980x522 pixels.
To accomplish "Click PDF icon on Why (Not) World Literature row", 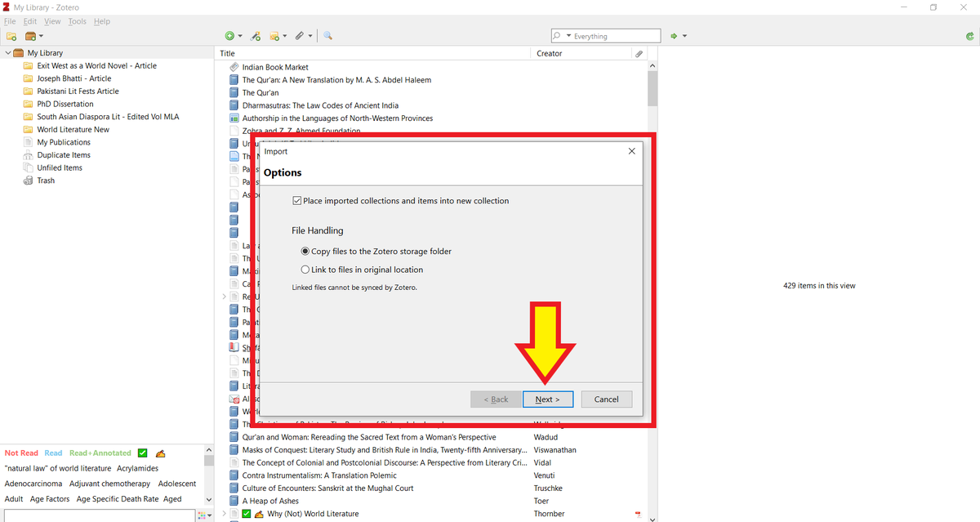I will click(639, 514).
